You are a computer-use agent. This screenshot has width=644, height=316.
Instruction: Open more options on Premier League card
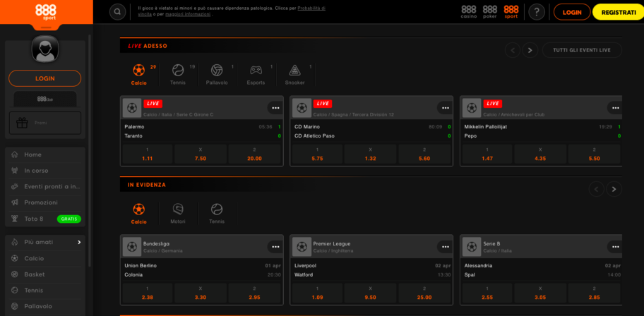click(x=445, y=247)
